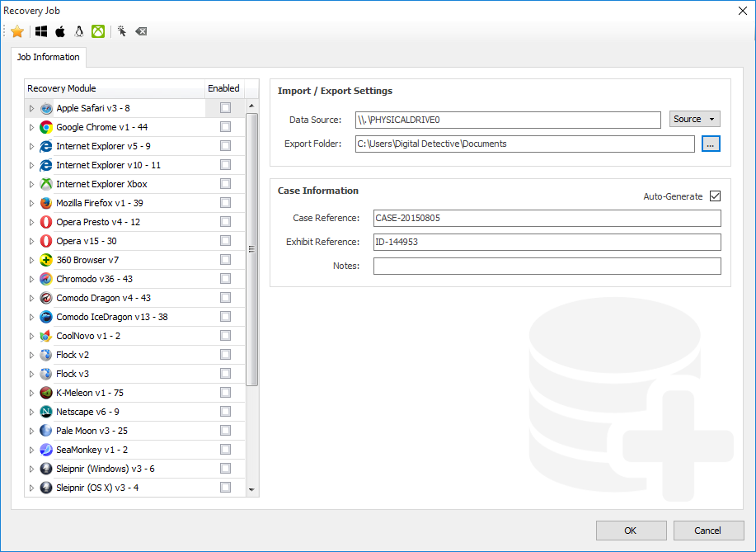756x552 pixels.
Task: Click the clear selection backspace icon
Action: pyautogui.click(x=141, y=31)
